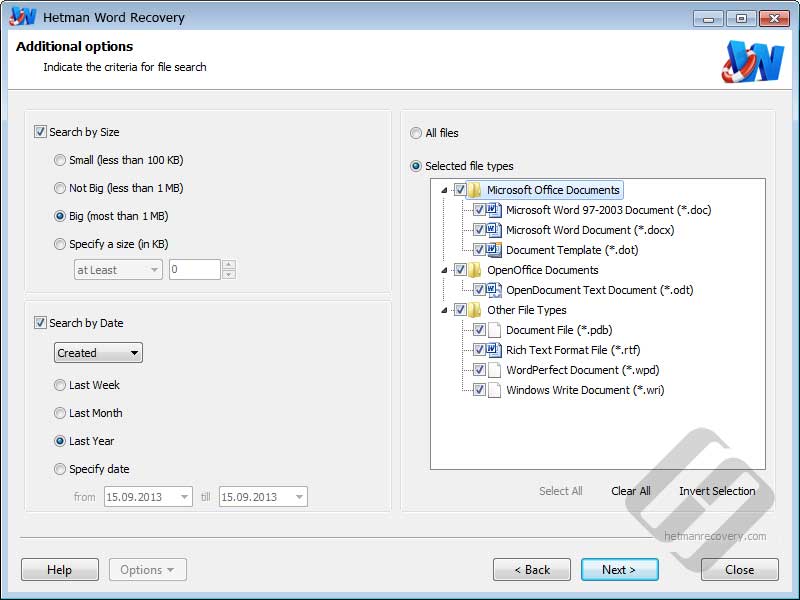Screen dimensions: 800x600
Task: Select Specify a size (in KB) option
Action: tap(60, 244)
